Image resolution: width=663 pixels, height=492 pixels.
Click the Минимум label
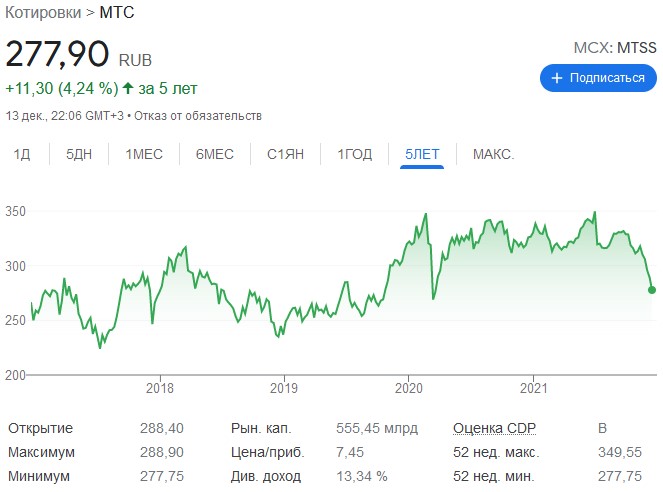(x=39, y=476)
